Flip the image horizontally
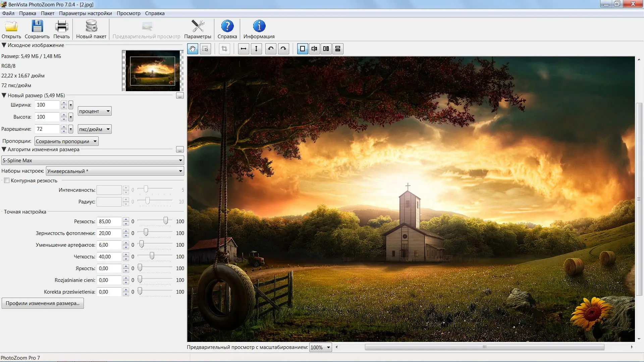The height and width of the screenshot is (362, 644). [244, 49]
